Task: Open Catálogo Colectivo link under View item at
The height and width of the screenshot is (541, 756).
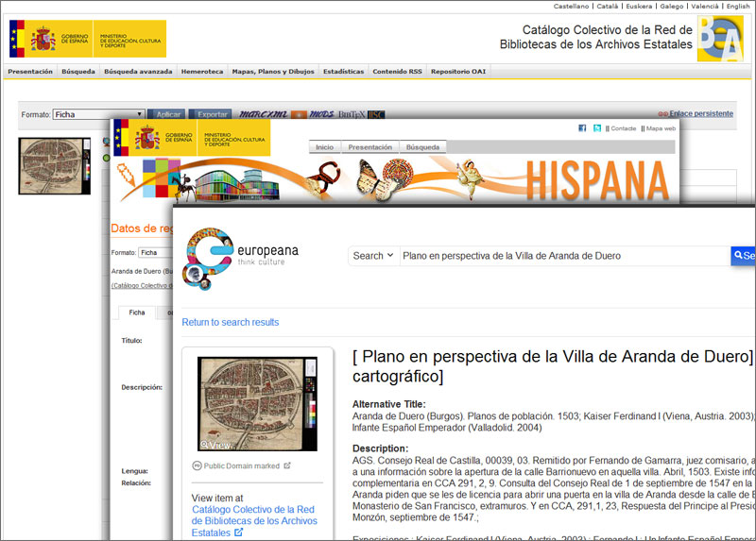Action: [254, 521]
